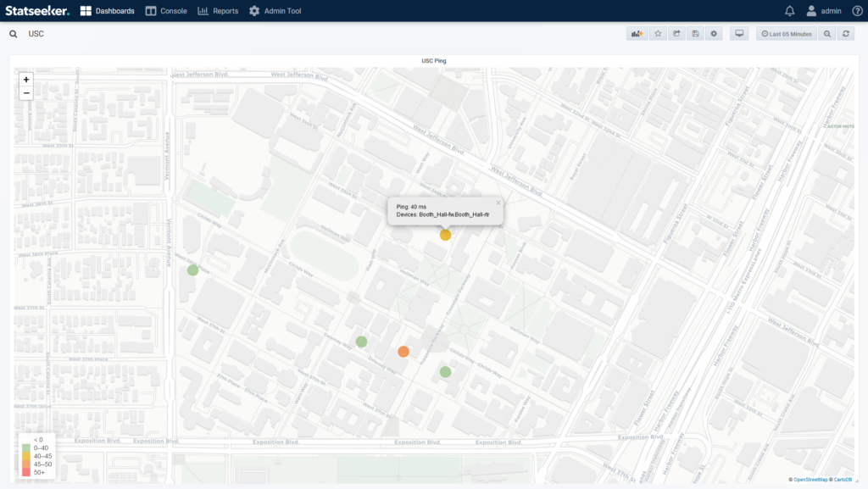Enter presentation mode with the monitor icon

[739, 34]
